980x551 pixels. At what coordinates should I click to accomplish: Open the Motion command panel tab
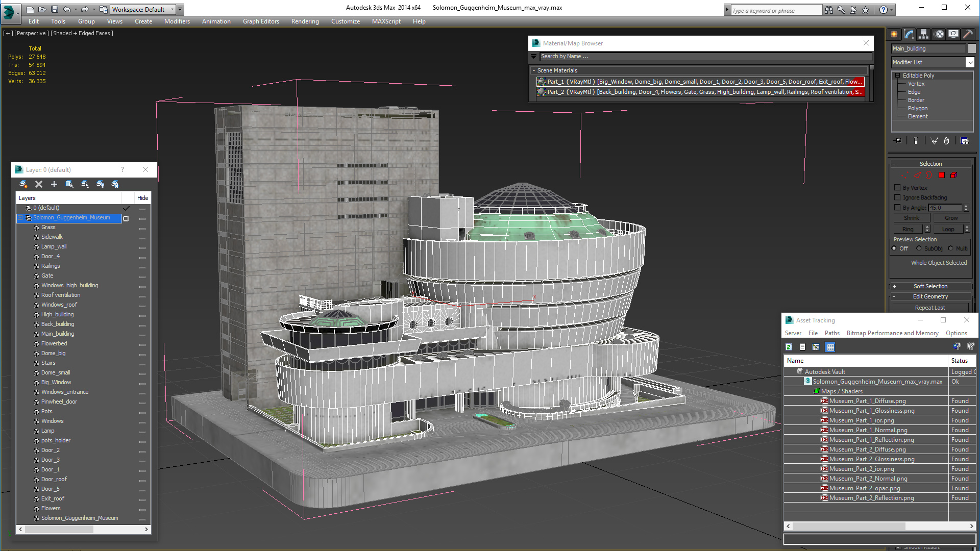coord(939,34)
